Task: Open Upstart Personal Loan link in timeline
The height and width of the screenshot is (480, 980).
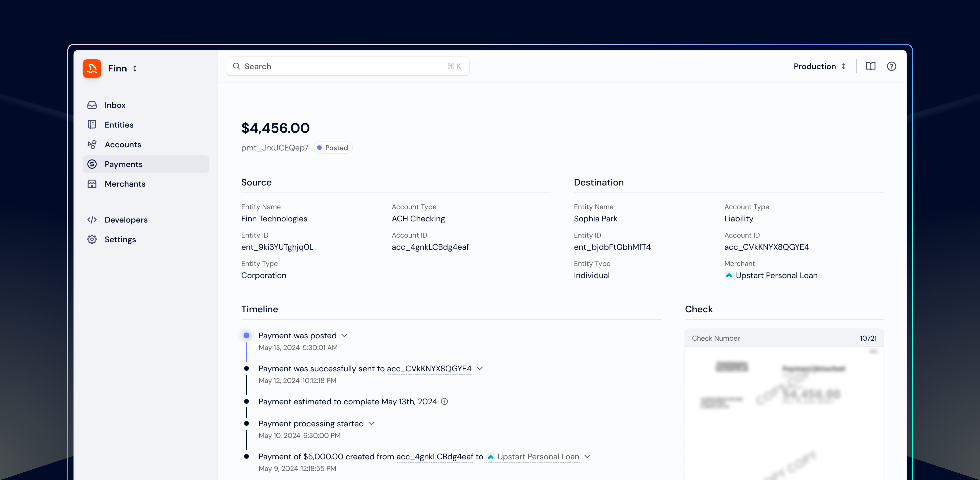Action: tap(538, 457)
